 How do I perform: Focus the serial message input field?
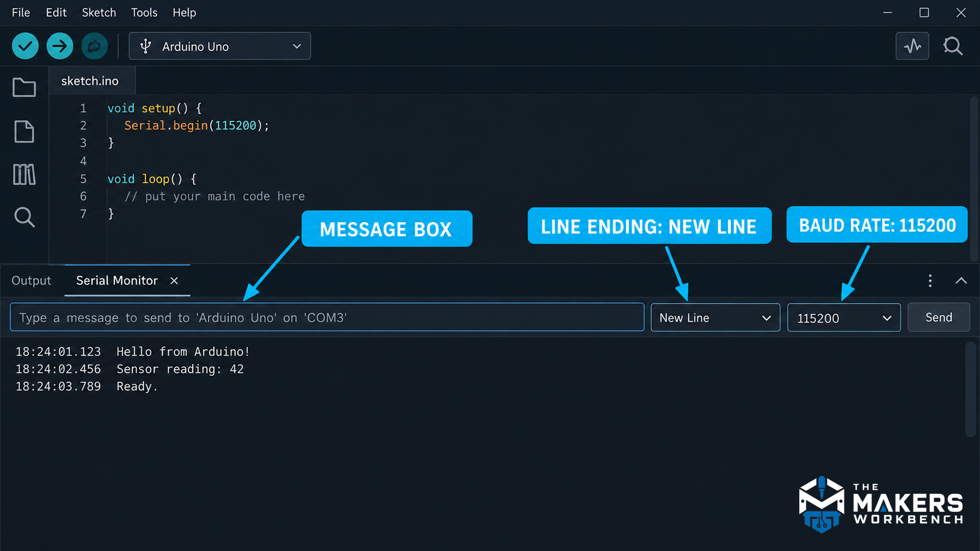(327, 317)
